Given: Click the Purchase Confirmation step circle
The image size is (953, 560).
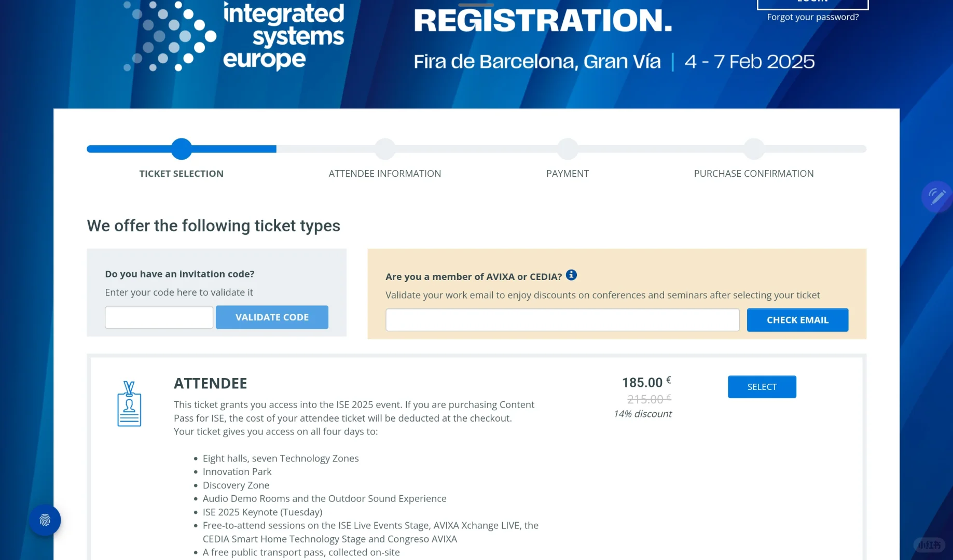Looking at the screenshot, I should (x=754, y=149).
